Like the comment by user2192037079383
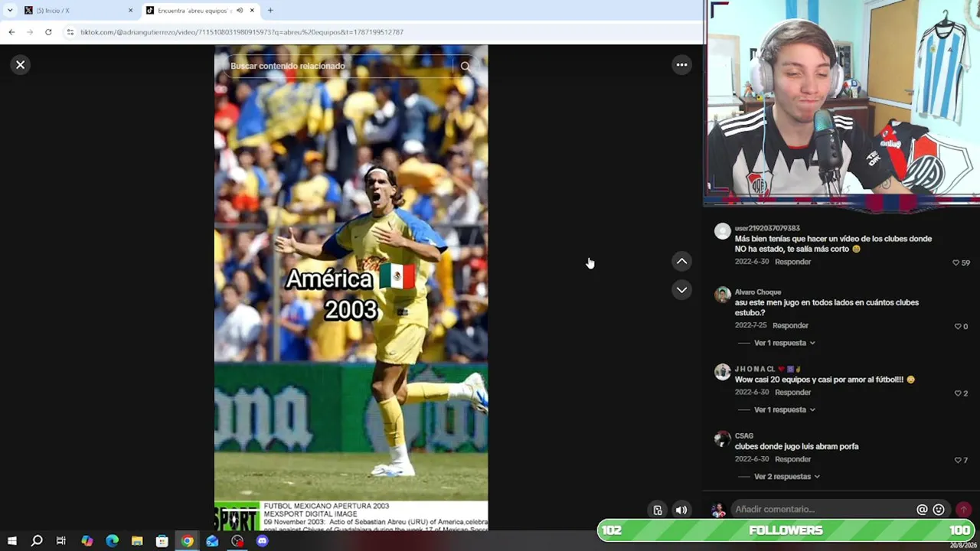Viewport: 980px width, 551px height. coord(955,262)
